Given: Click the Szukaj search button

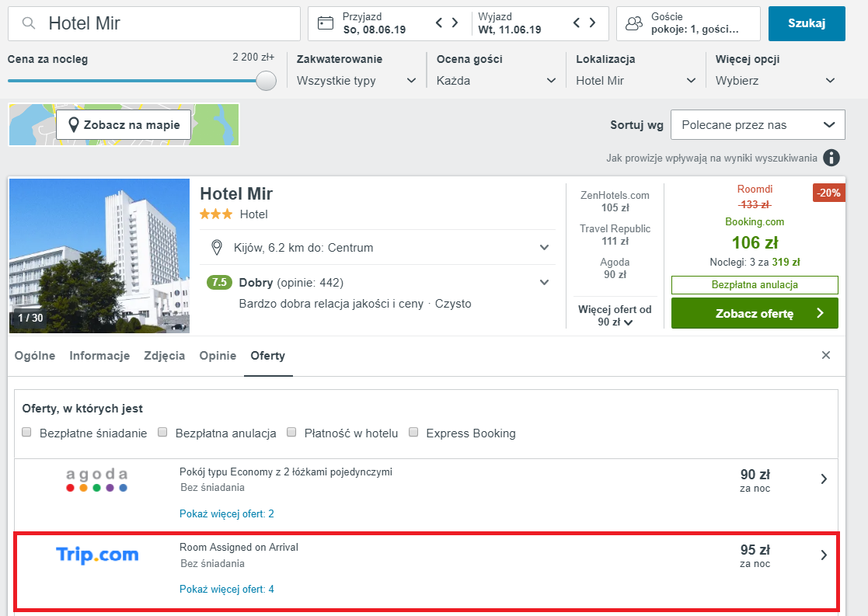Looking at the screenshot, I should click(807, 23).
